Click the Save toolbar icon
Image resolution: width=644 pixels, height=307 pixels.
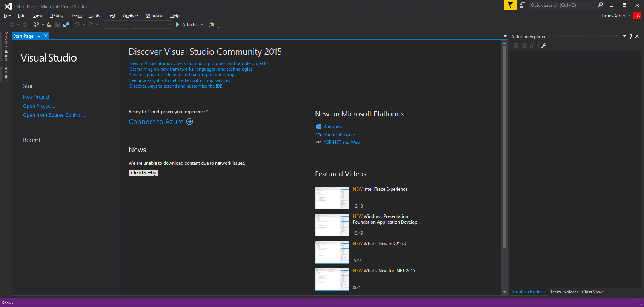coord(58,25)
